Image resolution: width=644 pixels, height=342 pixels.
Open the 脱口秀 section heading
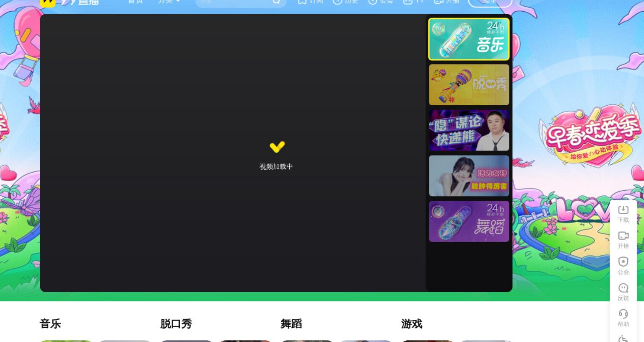point(176,324)
